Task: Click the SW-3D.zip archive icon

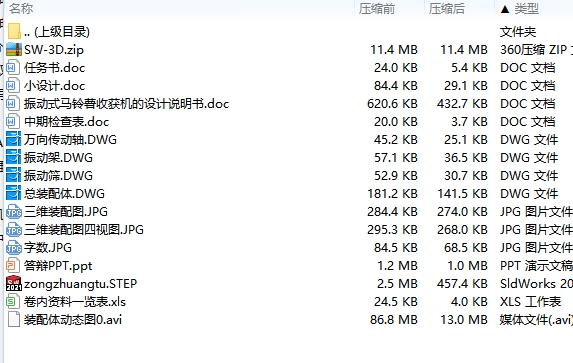Action: click(x=14, y=49)
